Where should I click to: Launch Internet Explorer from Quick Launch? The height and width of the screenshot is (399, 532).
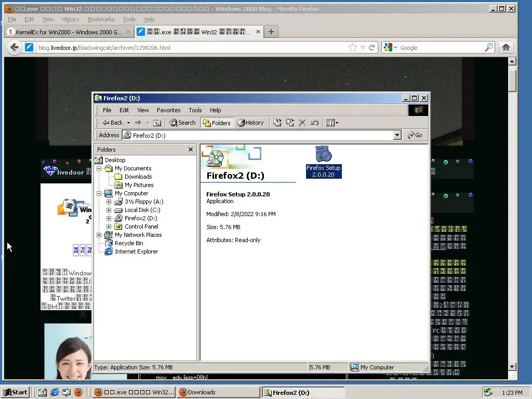(54, 392)
